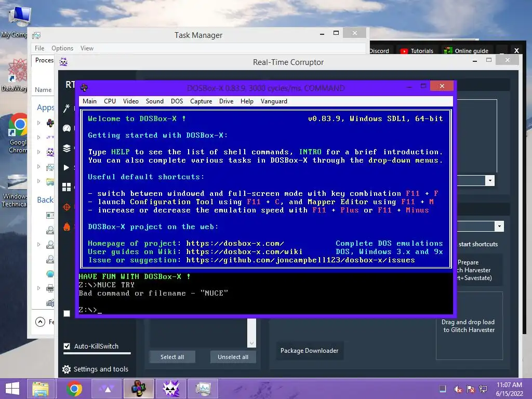This screenshot has width=532, height=399.
Task: Select the play arrow icon in RTC sidebar
Action: click(66, 168)
